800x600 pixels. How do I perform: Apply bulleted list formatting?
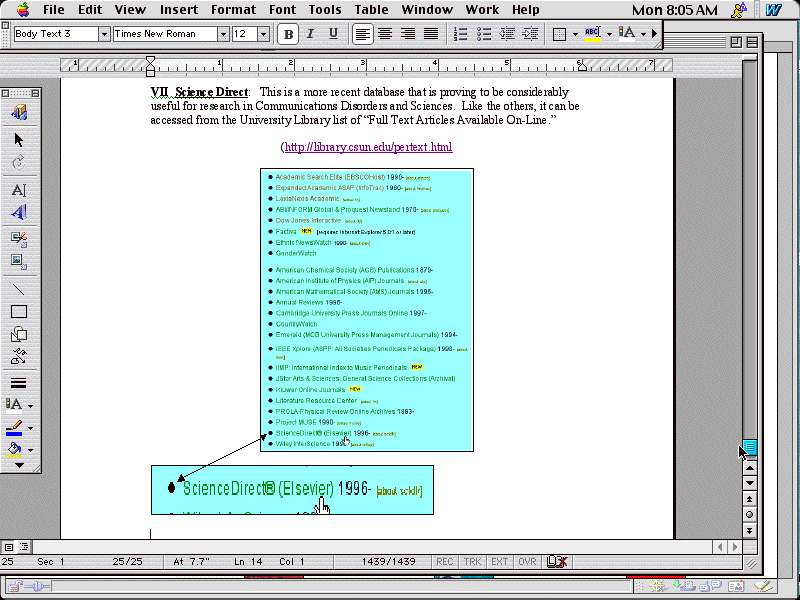click(x=484, y=34)
